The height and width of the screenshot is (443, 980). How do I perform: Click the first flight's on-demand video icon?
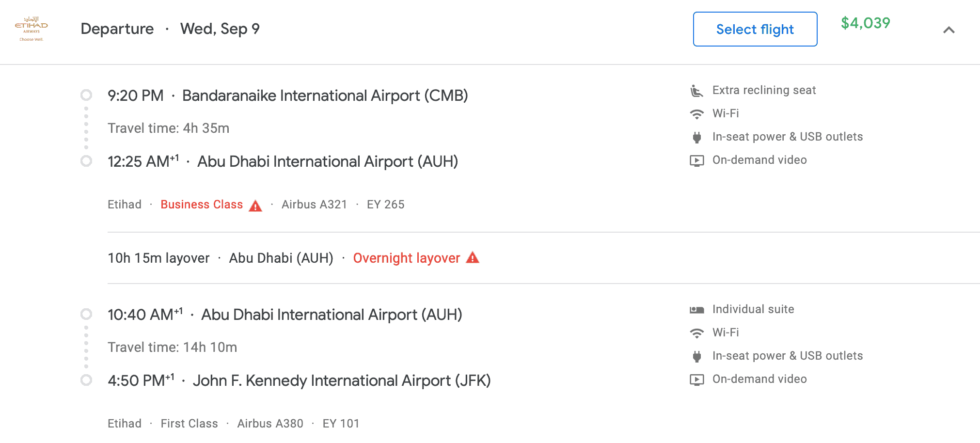click(x=696, y=160)
